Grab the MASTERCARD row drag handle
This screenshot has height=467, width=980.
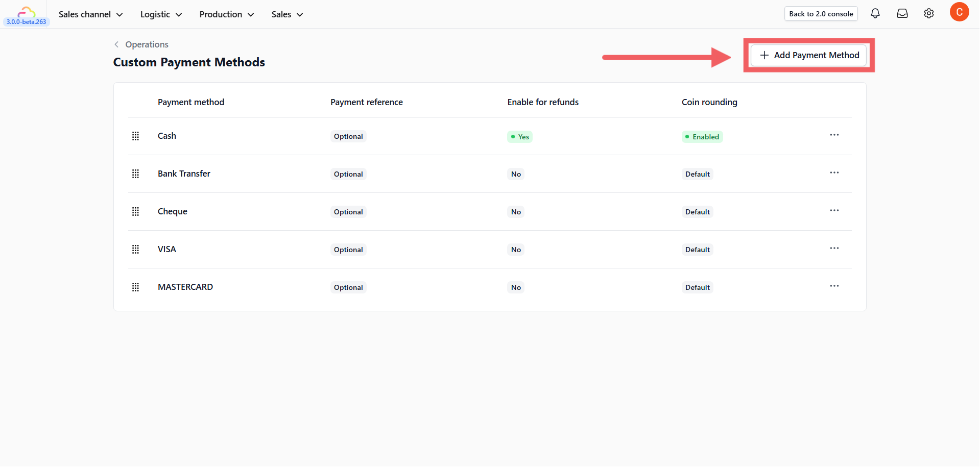[135, 287]
